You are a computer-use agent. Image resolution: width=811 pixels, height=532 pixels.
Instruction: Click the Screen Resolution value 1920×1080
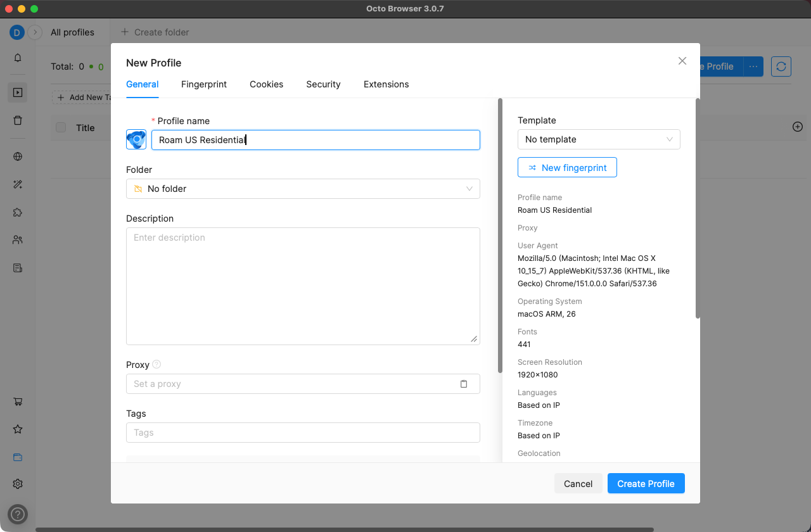(x=537, y=375)
